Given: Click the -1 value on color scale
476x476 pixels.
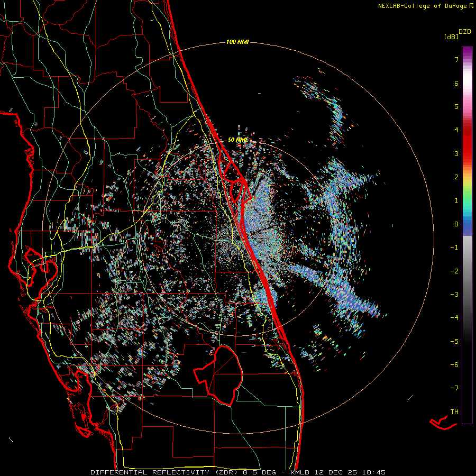Looking at the screenshot, I should pos(454,248).
